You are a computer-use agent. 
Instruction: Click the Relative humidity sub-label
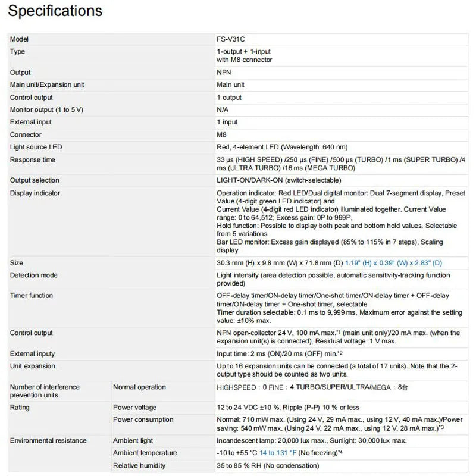139,466
